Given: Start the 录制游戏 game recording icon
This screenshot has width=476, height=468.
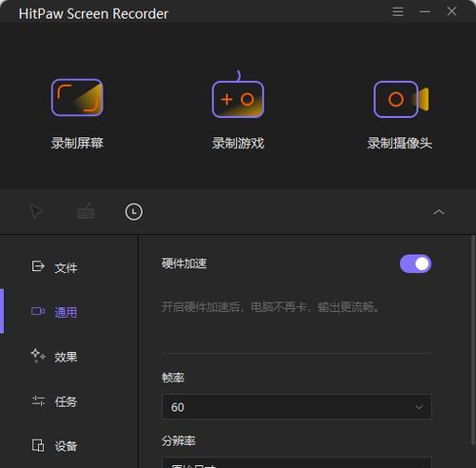Looking at the screenshot, I should [238, 95].
